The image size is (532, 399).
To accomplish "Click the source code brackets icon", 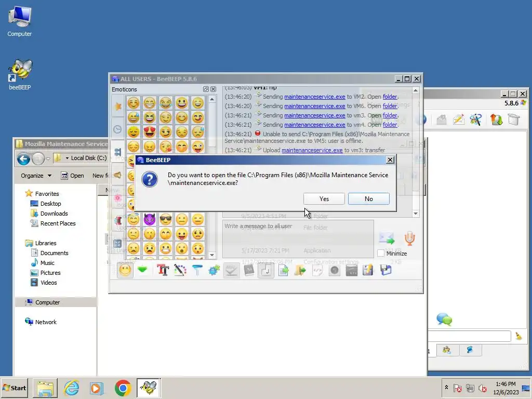I will coord(317,270).
